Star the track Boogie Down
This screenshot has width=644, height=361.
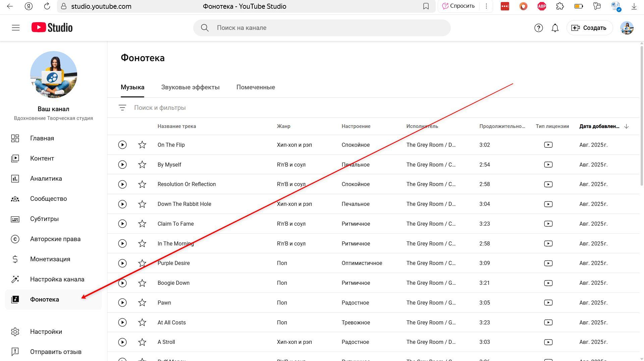point(142,283)
